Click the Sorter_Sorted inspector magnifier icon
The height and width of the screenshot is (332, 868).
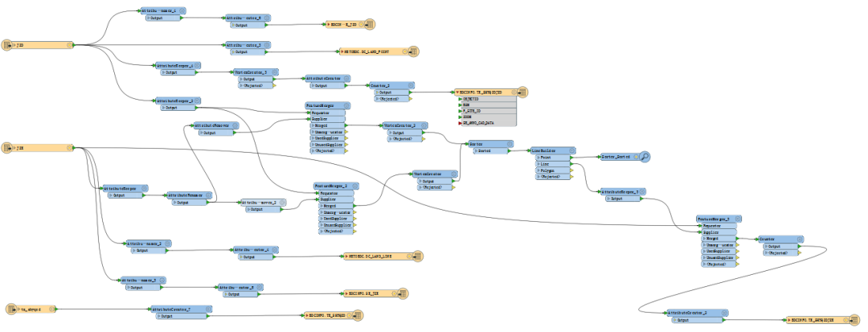pyautogui.click(x=644, y=158)
